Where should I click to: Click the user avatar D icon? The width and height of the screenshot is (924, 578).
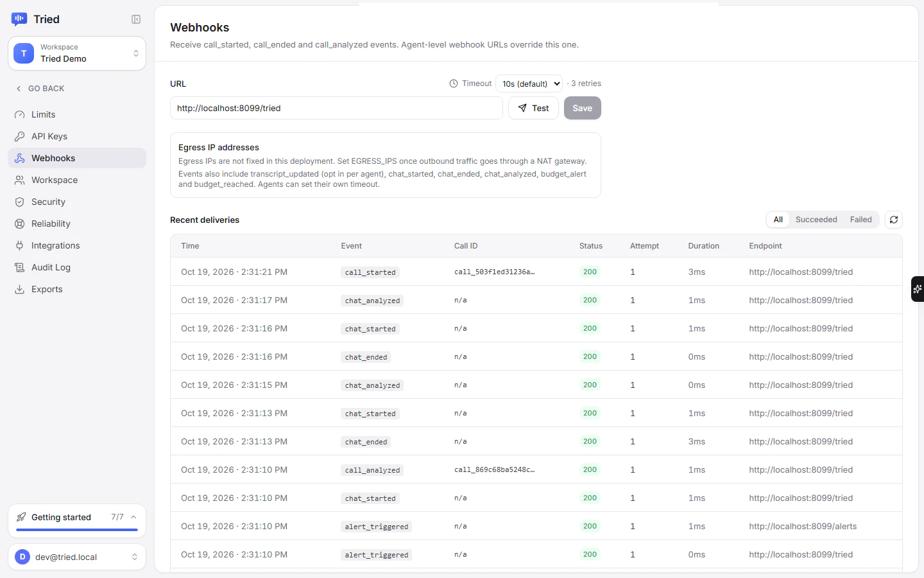tap(22, 557)
